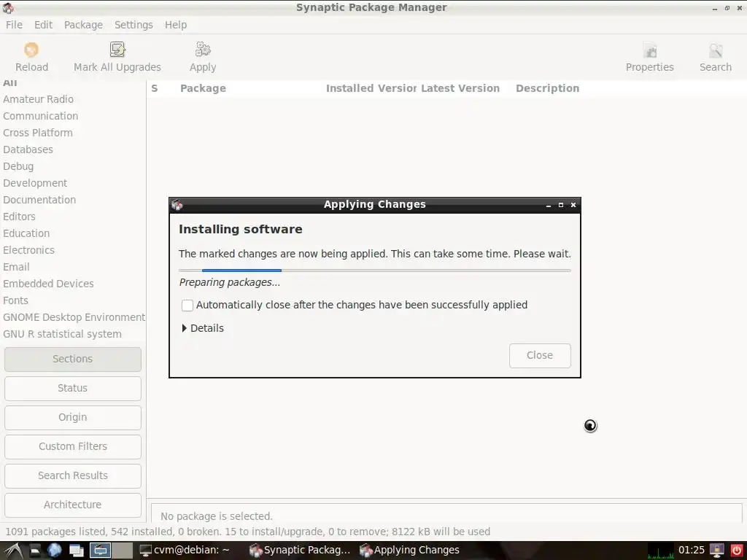747x560 pixels.
Task: Click Synaptic icon in main title bar
Action: pos(8,7)
